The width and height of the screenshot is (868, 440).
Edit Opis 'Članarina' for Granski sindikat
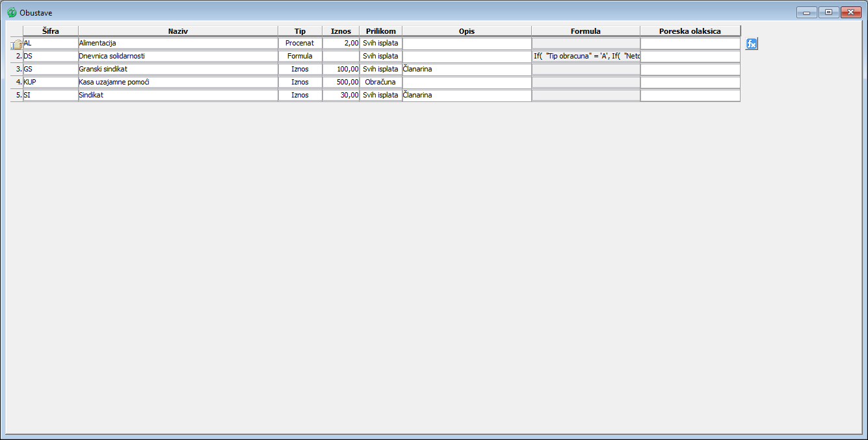[x=466, y=70]
